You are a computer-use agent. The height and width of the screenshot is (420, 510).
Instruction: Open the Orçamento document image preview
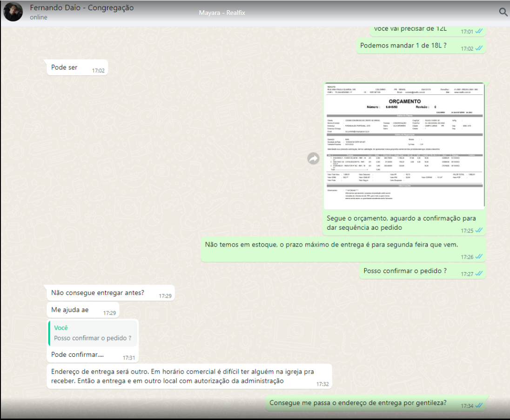(x=404, y=146)
